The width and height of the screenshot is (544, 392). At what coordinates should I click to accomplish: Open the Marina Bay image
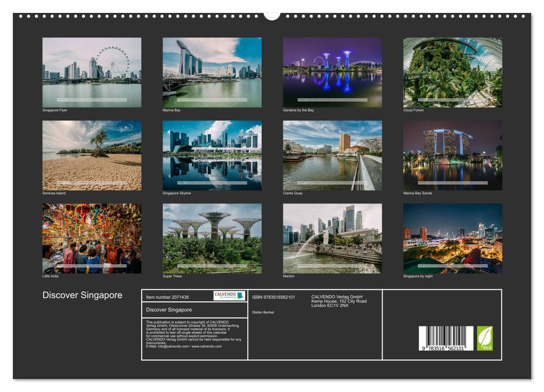pos(212,71)
